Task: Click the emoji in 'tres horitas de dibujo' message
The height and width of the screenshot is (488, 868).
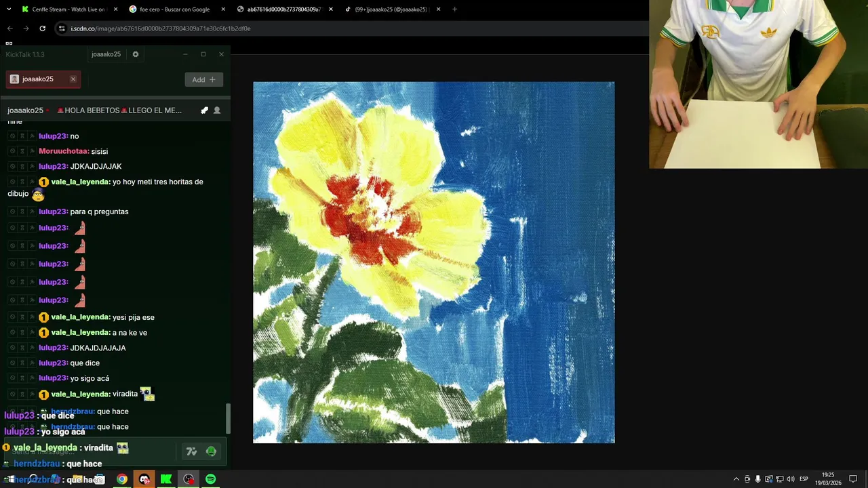Action: [38, 195]
